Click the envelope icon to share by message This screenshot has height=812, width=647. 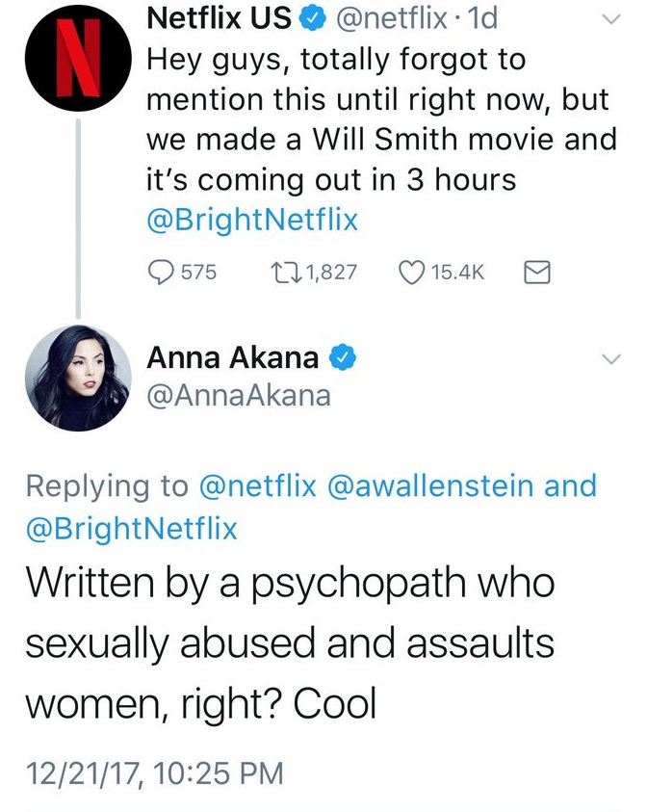pyautogui.click(x=534, y=273)
